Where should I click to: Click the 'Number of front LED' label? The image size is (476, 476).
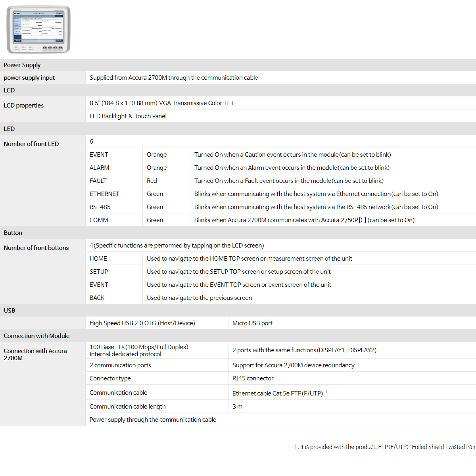(31, 144)
